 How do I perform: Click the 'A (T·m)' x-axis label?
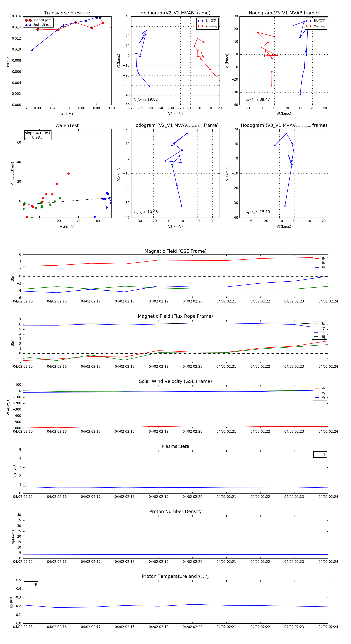click(67, 114)
